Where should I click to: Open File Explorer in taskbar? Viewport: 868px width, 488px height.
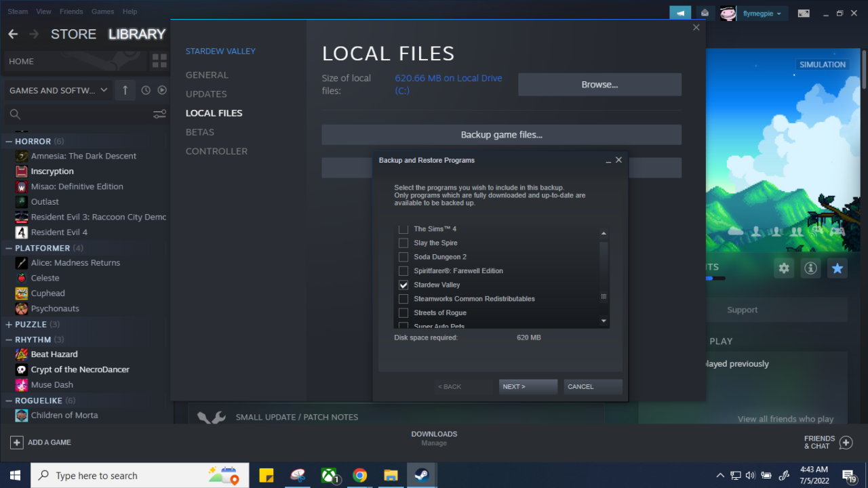pyautogui.click(x=390, y=475)
